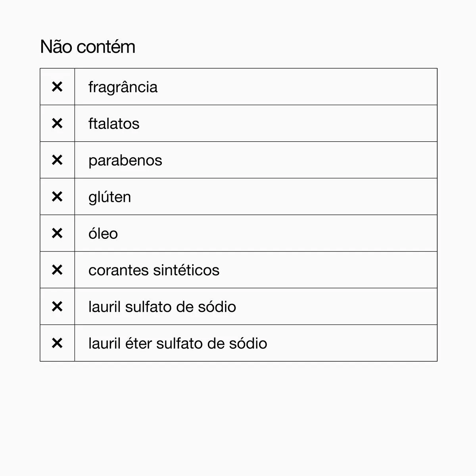The image size is (476, 476).
Task: Click the word contém in the title
Action: point(106,47)
